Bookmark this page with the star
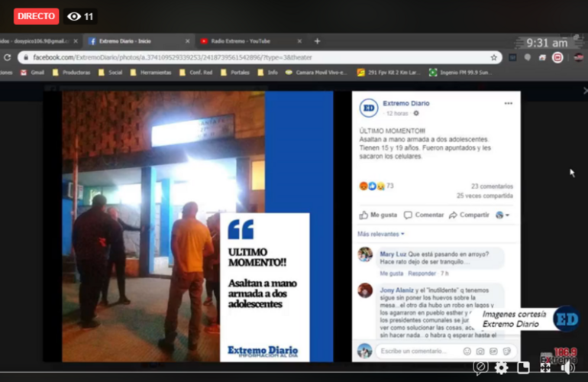The image size is (588, 382). tap(493, 57)
